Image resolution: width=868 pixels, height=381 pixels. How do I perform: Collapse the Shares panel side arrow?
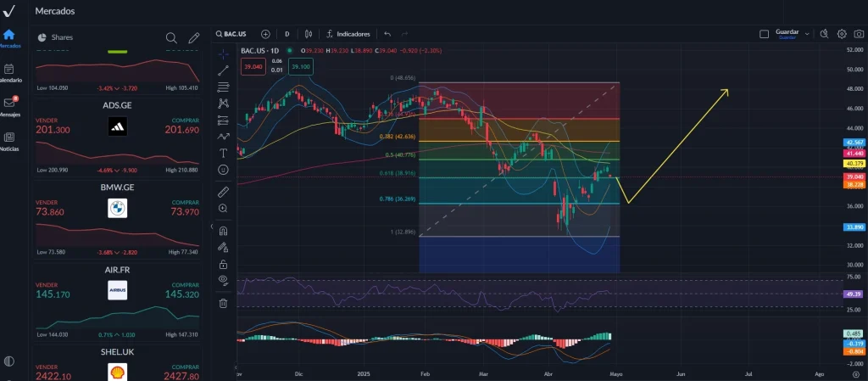tap(211, 227)
